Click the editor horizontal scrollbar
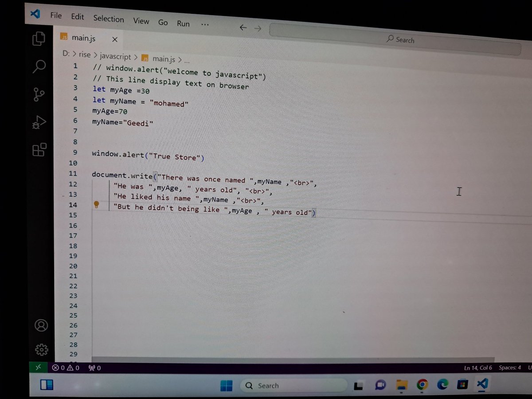The height and width of the screenshot is (399, 532). point(293,360)
